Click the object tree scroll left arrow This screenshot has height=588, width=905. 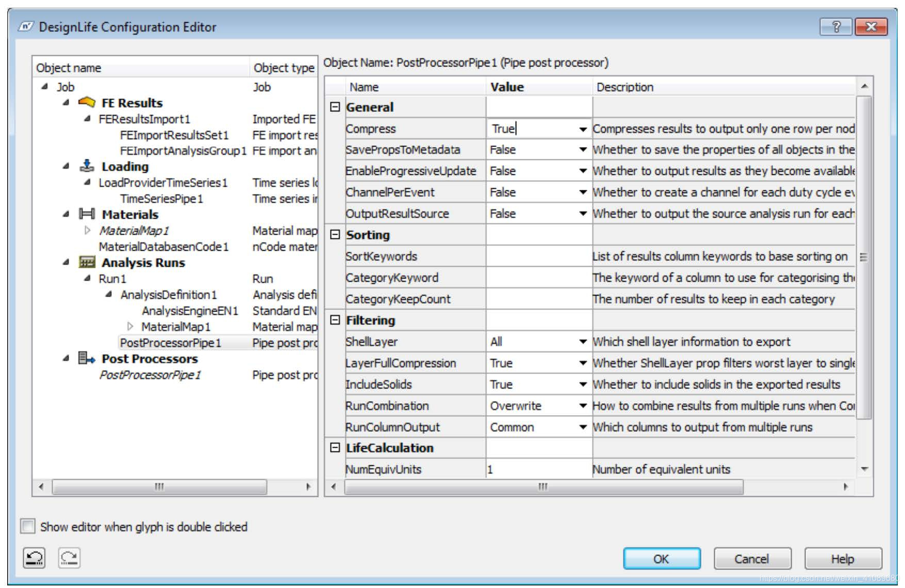41,486
